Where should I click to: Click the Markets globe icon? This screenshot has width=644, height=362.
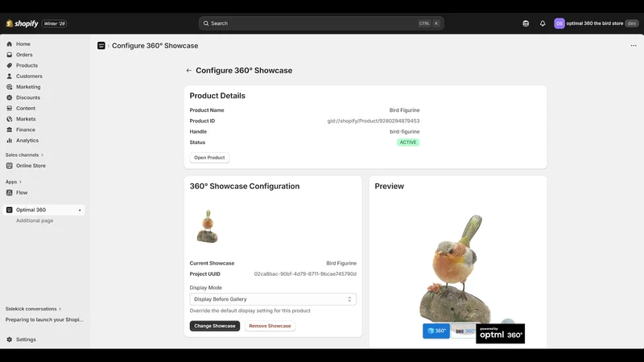click(x=10, y=118)
